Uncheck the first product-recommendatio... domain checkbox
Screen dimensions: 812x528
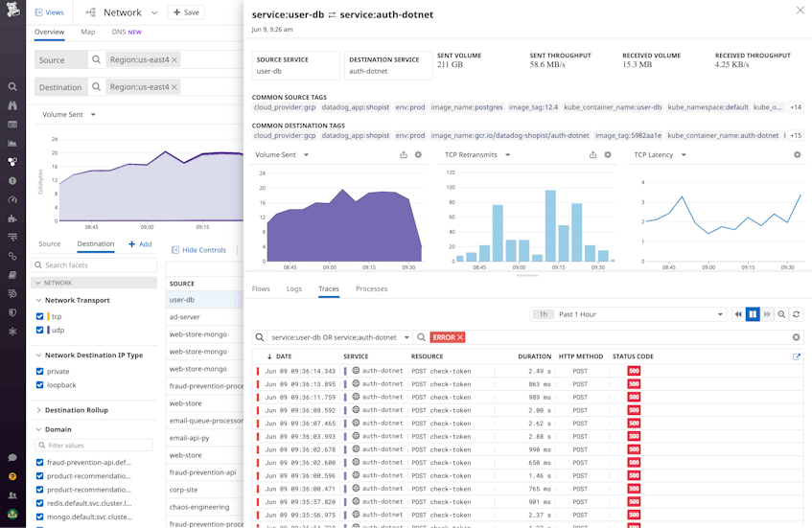point(40,475)
